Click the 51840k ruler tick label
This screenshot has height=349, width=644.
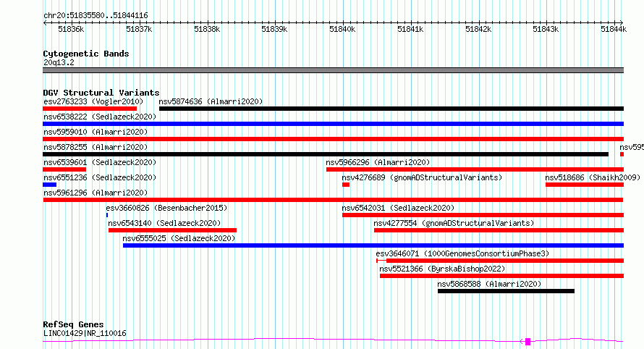pos(342,29)
